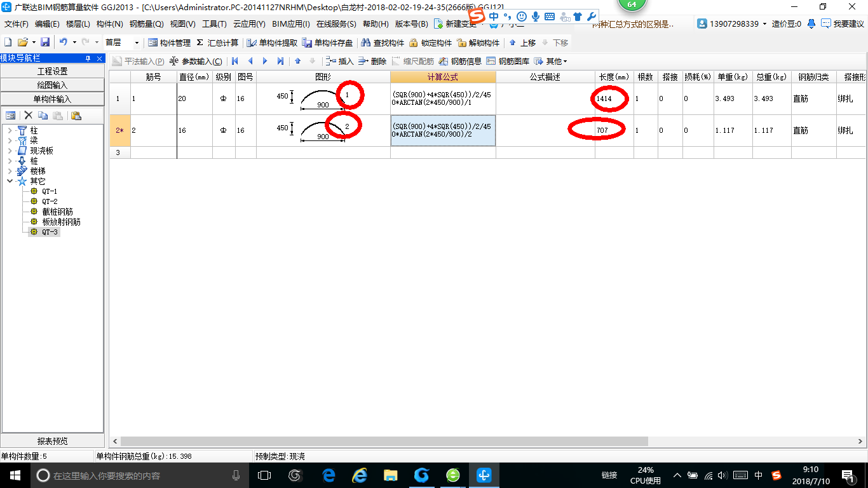Image resolution: width=868 pixels, height=488 pixels.
Task: Expand the 桩 tree node
Action: (10, 161)
